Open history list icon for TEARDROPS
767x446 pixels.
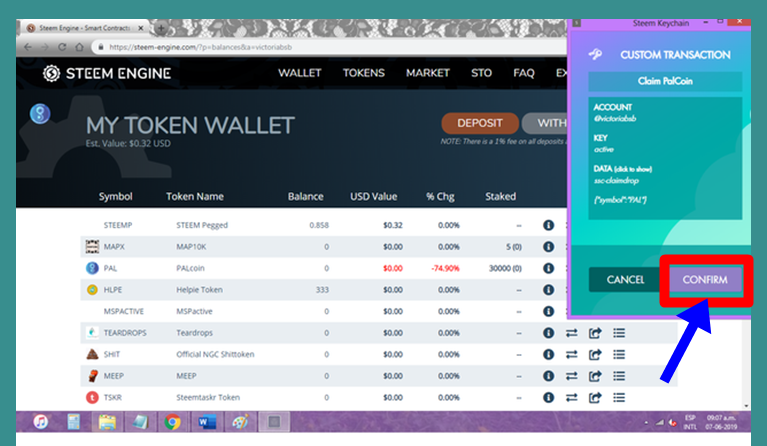[x=619, y=333]
